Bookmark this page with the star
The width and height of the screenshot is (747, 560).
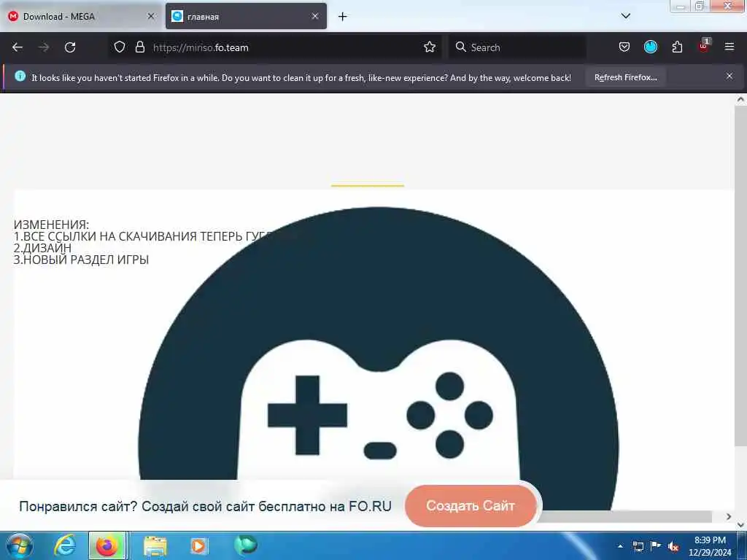click(x=429, y=47)
